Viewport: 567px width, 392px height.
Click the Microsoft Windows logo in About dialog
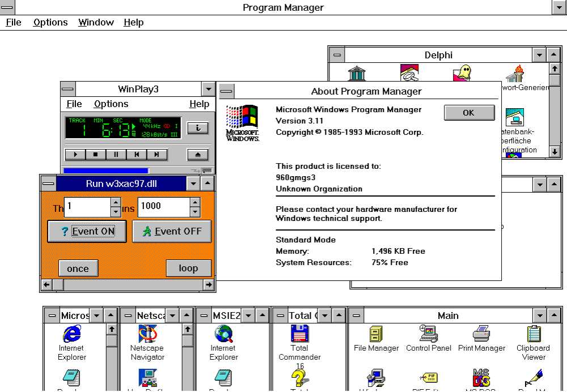pos(242,123)
